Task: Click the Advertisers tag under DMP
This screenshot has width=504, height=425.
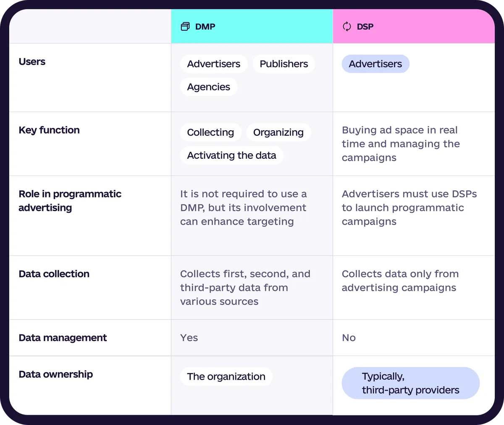Action: pos(214,64)
